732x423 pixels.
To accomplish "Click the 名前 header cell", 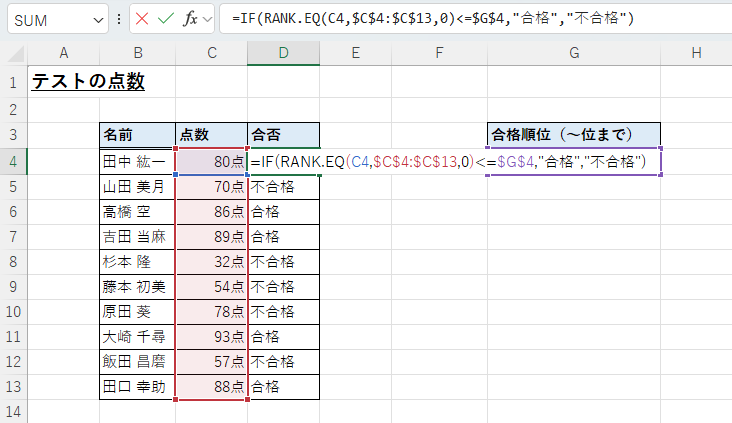I will click(x=137, y=135).
